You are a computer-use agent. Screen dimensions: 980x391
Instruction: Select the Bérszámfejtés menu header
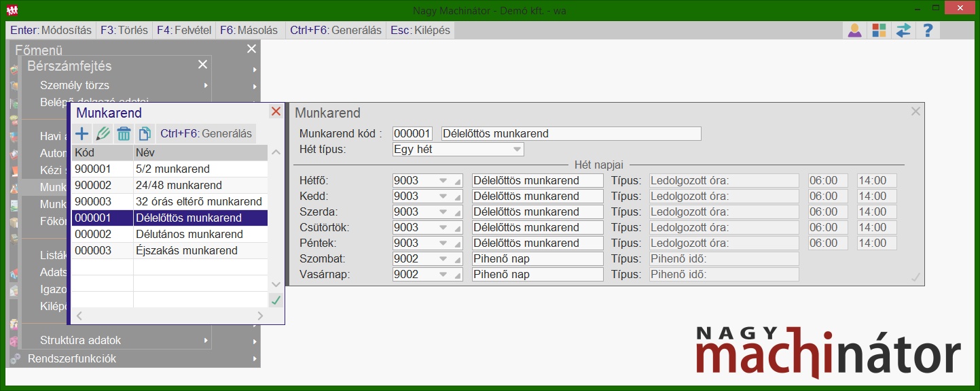point(69,66)
